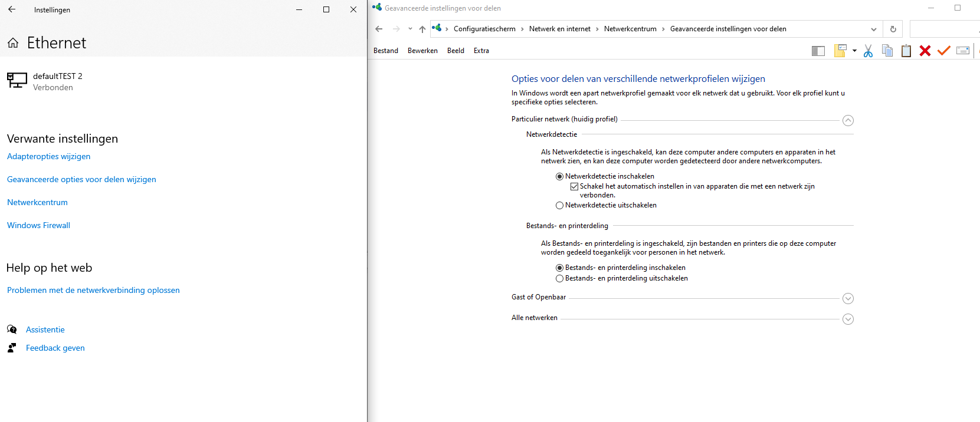Image resolution: width=980 pixels, height=422 pixels.
Task: Open the address bar history dropdown
Action: 874,29
